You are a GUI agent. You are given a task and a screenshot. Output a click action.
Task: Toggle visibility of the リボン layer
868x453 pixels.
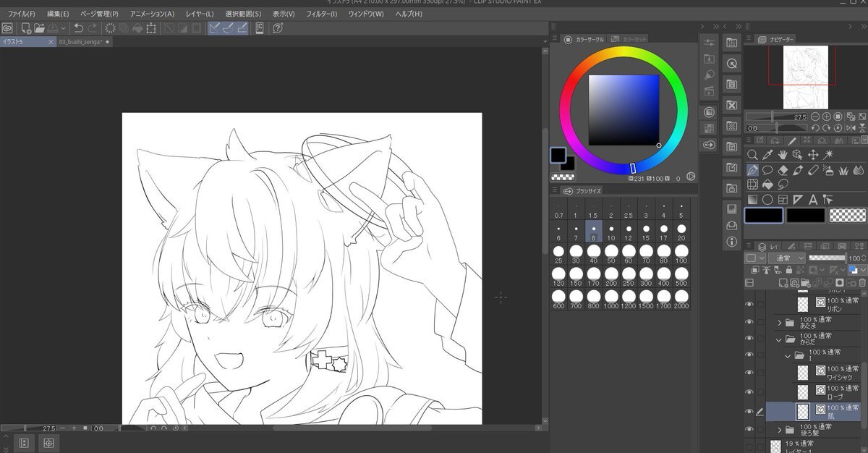coord(749,304)
